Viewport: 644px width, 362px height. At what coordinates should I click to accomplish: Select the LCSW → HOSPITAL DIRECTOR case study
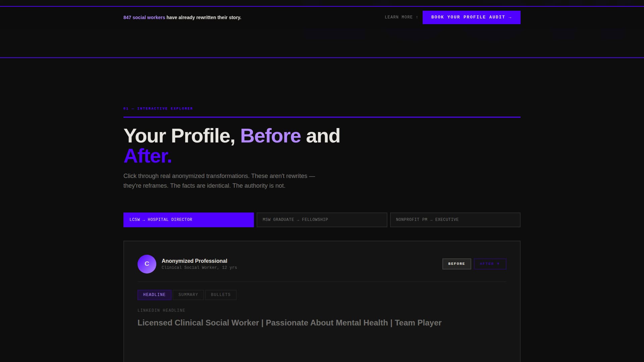coord(189,220)
